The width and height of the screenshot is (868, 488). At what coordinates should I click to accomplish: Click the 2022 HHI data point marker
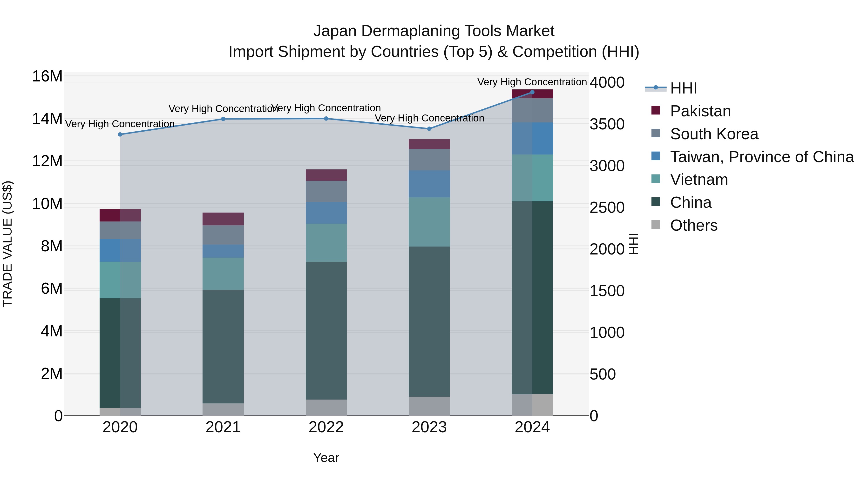click(x=326, y=119)
